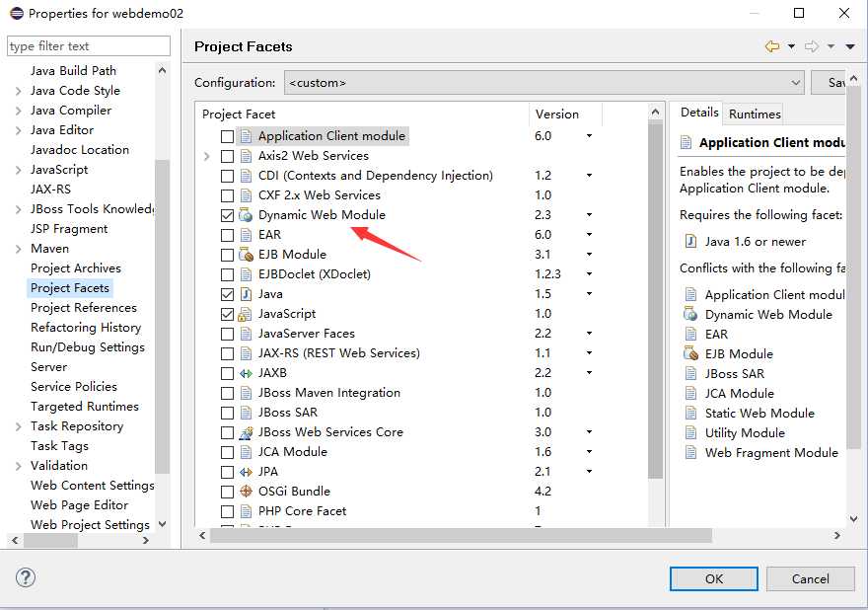Open back history dropdown arrow
The image size is (868, 610).
[792, 46]
